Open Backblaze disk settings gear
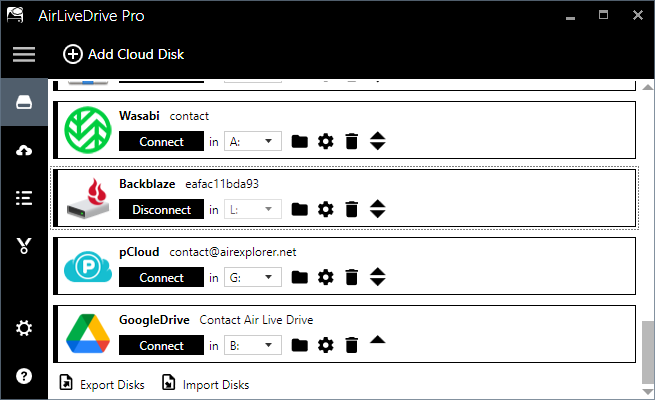The image size is (655, 400). (x=325, y=210)
